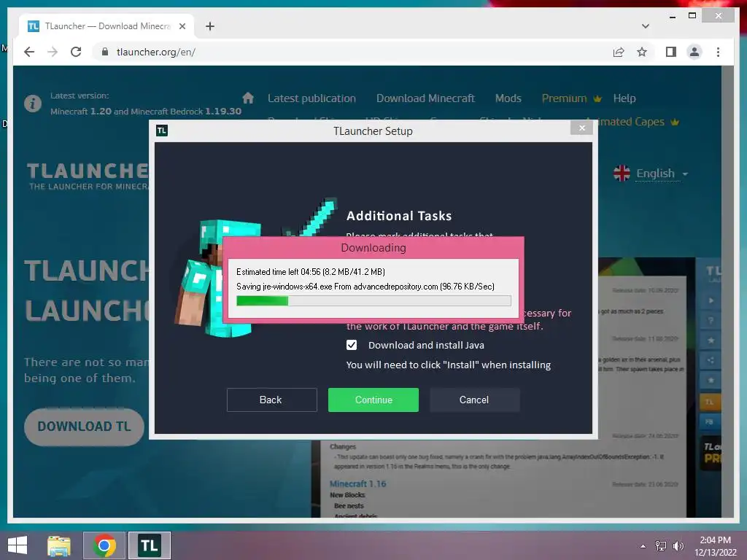Click the info icon beside Latest version

33,104
